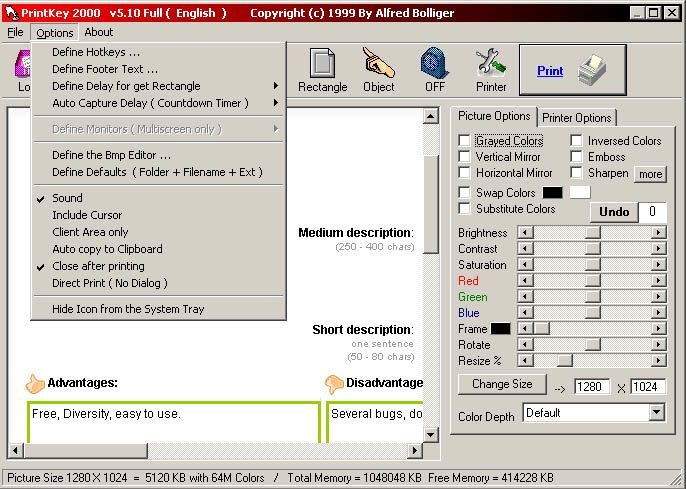Uncheck Close after printing menu option
This screenshot has width=686, height=489.
(x=159, y=266)
